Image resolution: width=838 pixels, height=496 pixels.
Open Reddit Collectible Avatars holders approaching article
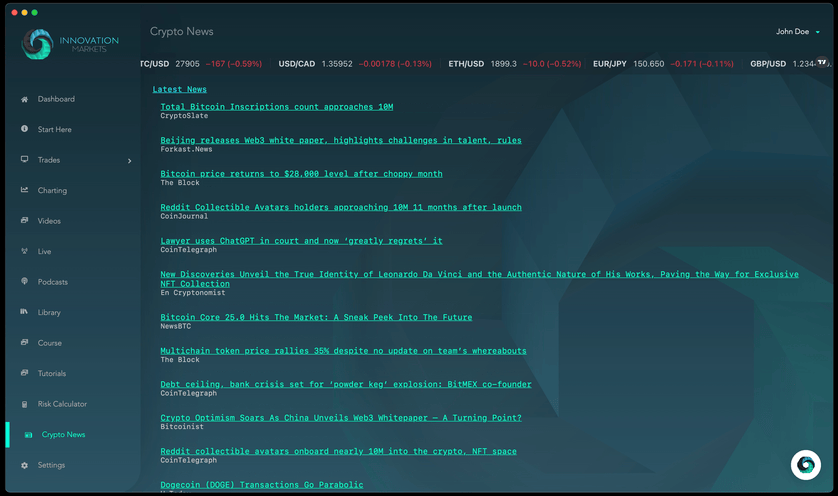341,207
